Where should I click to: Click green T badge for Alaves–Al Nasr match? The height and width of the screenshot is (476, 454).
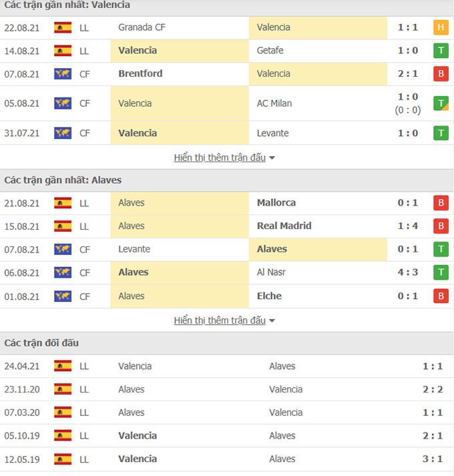coord(441,272)
